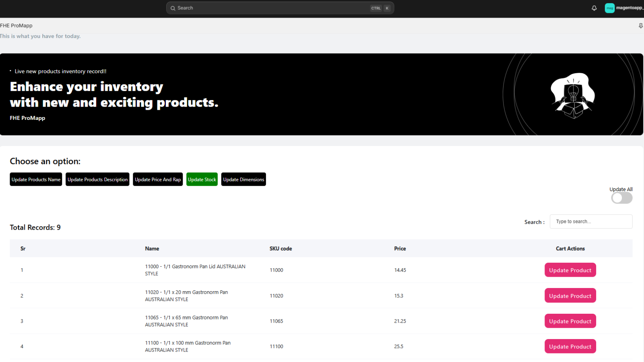The height and width of the screenshot is (362, 644).
Task: Click the 'Choose an option:' heading
Action: 45,161
